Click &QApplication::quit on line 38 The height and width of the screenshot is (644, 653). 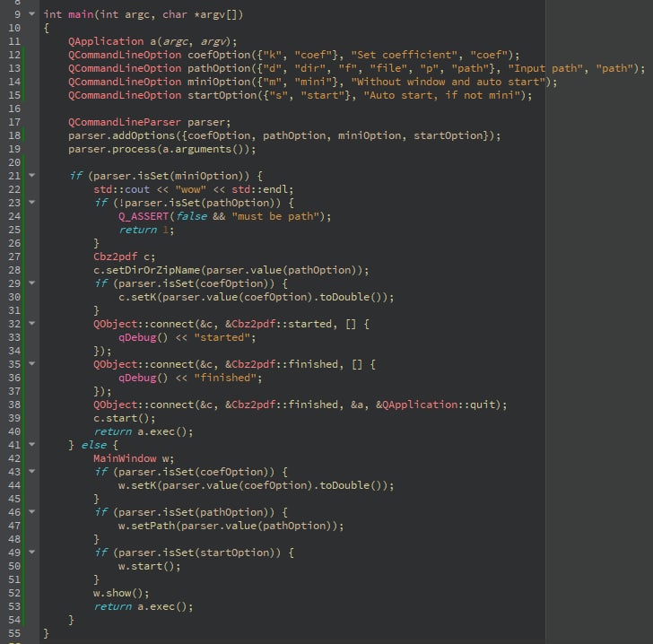point(436,405)
